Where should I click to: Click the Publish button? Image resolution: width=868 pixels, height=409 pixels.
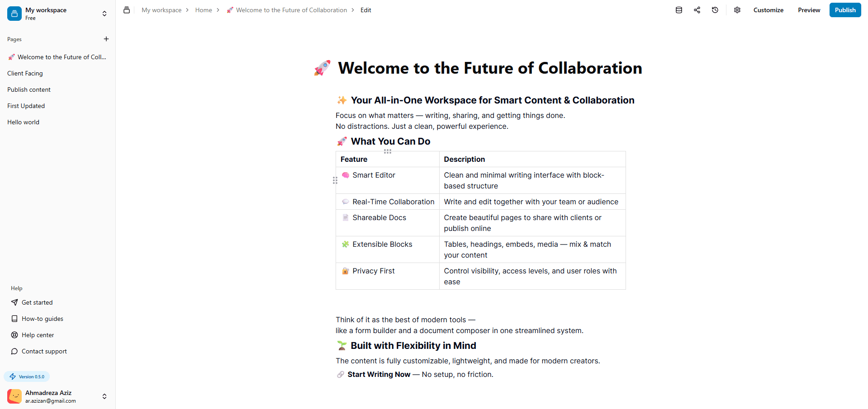tap(845, 10)
